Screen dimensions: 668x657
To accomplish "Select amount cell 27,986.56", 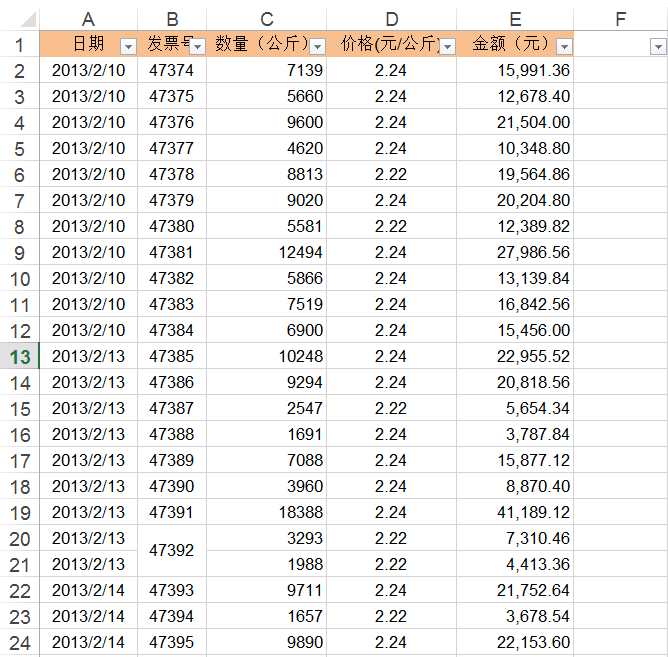I will point(515,252).
